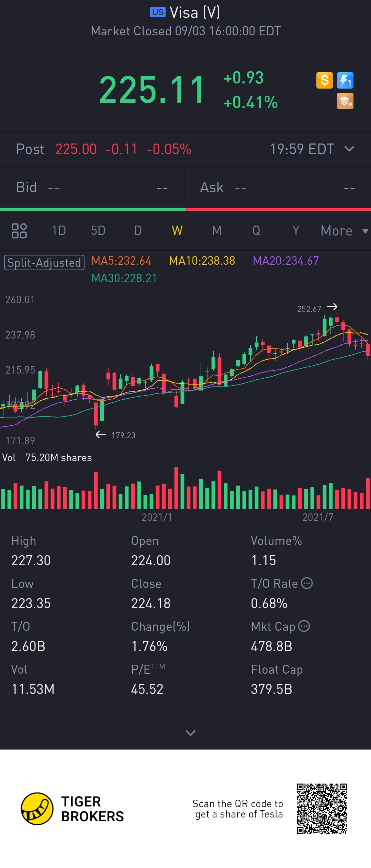This screenshot has height=868, width=371.
Task: Tap the orange dollar sign icon
Action: [324, 81]
